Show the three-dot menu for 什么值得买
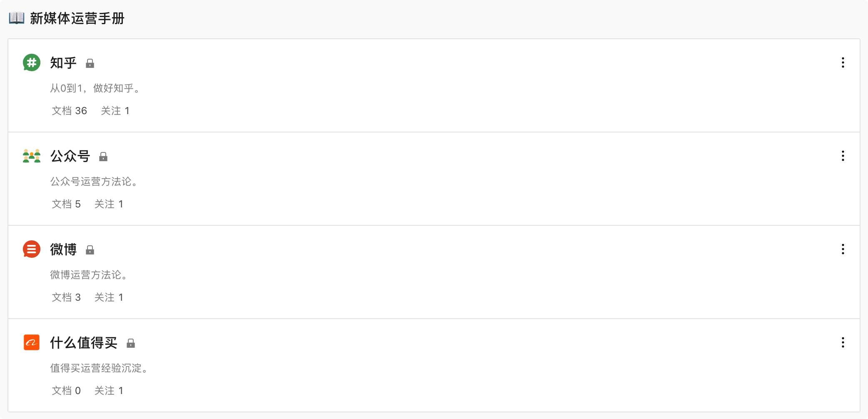Image resolution: width=868 pixels, height=419 pixels. (x=843, y=343)
